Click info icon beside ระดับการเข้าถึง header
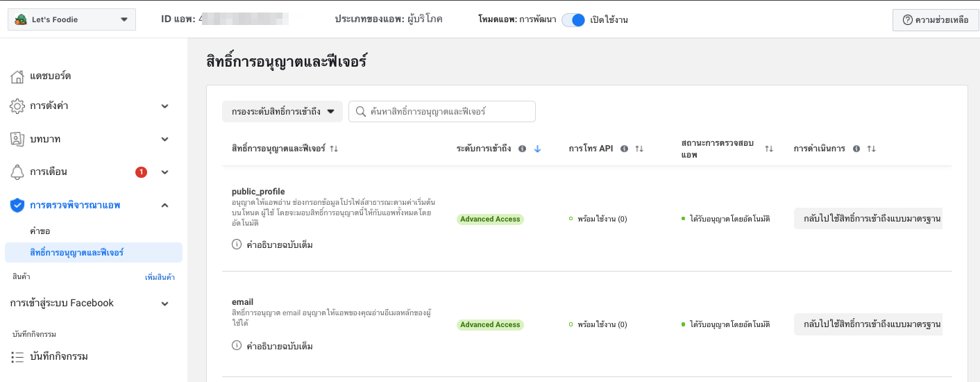 [522, 149]
